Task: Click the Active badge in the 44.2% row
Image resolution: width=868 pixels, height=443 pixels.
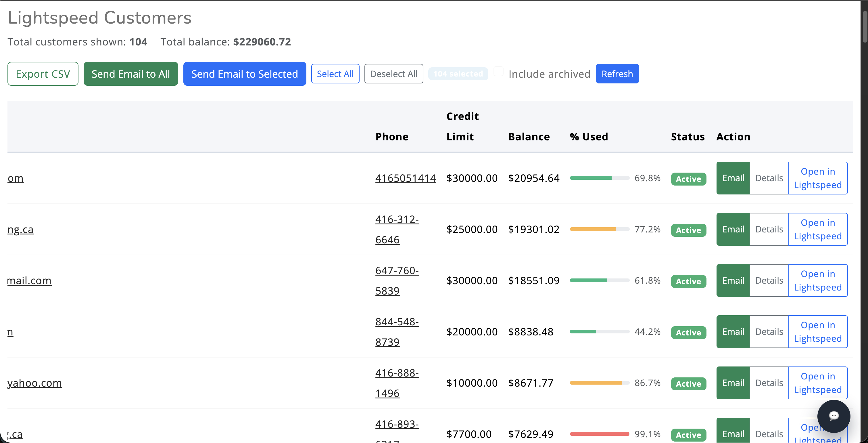Action: pos(688,333)
